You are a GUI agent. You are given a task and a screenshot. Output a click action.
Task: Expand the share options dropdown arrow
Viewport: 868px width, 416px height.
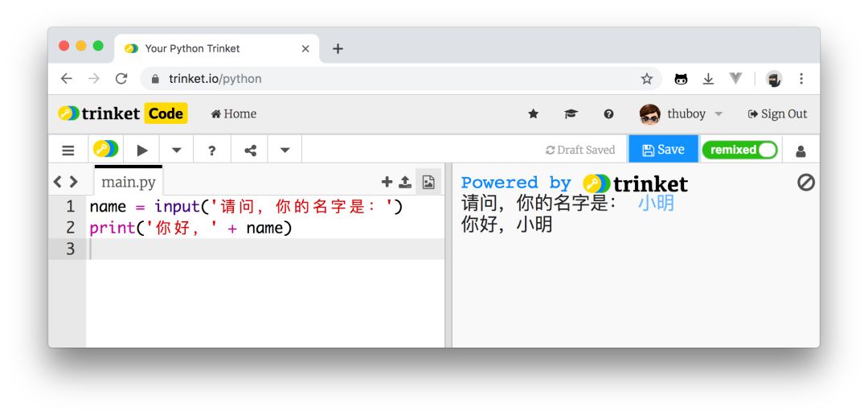285,150
